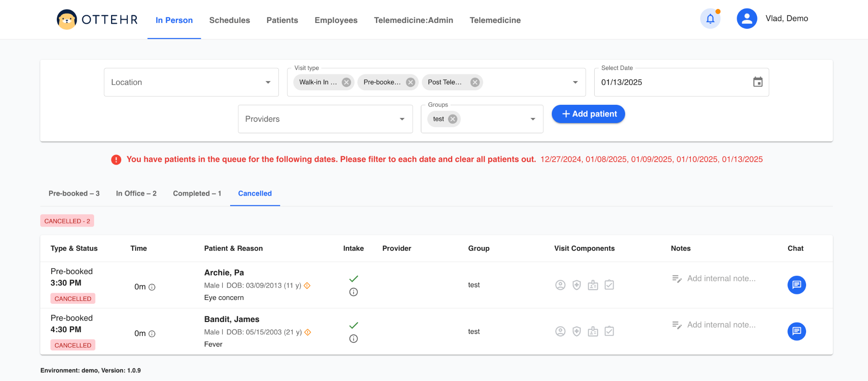Open patient Bandit, James record
The image size is (868, 381).
point(231,319)
